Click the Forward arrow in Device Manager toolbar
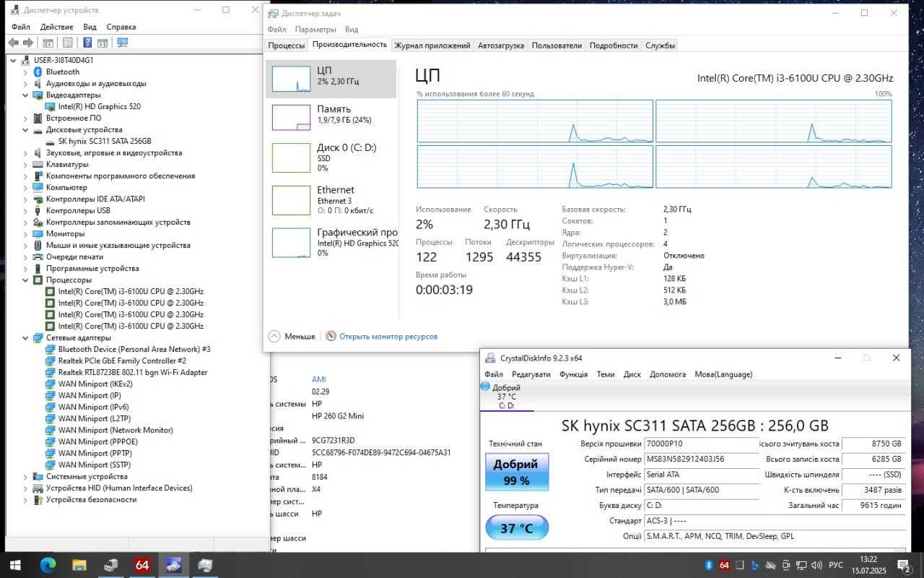The height and width of the screenshot is (578, 924). click(28, 43)
